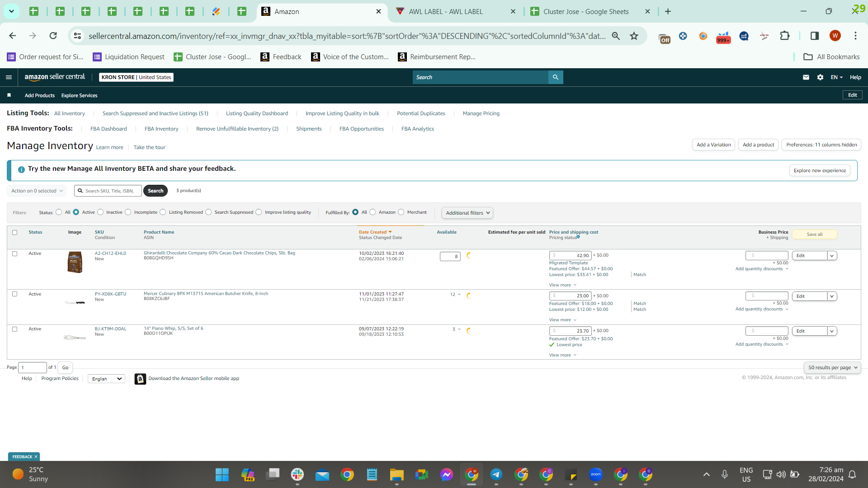
Task: Open the Shipments tool link
Action: coord(309,129)
